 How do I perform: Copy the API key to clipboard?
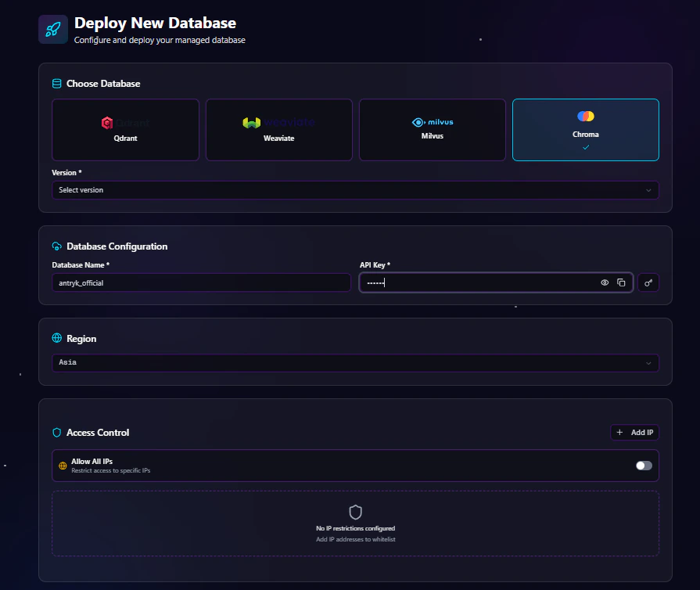click(x=621, y=282)
